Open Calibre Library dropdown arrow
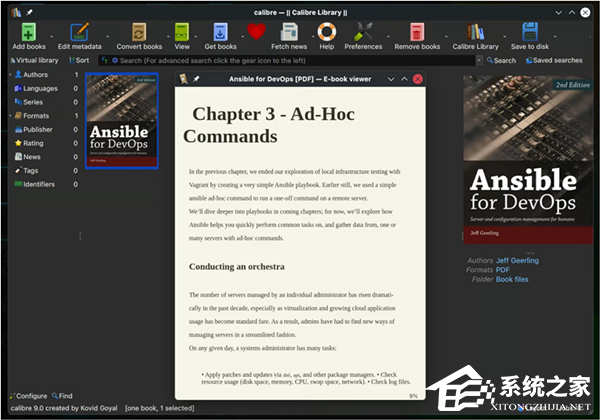This screenshot has width=600, height=420. tap(504, 37)
